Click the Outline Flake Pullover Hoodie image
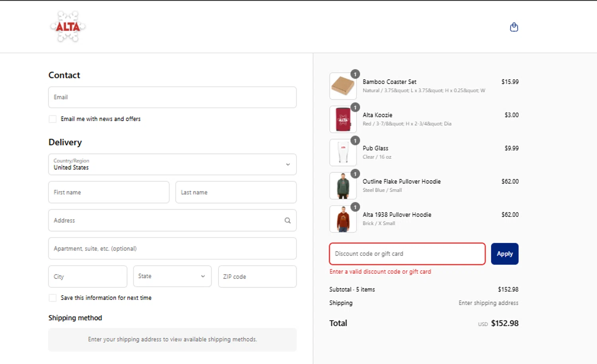Image resolution: width=597 pixels, height=364 pixels. point(343,186)
